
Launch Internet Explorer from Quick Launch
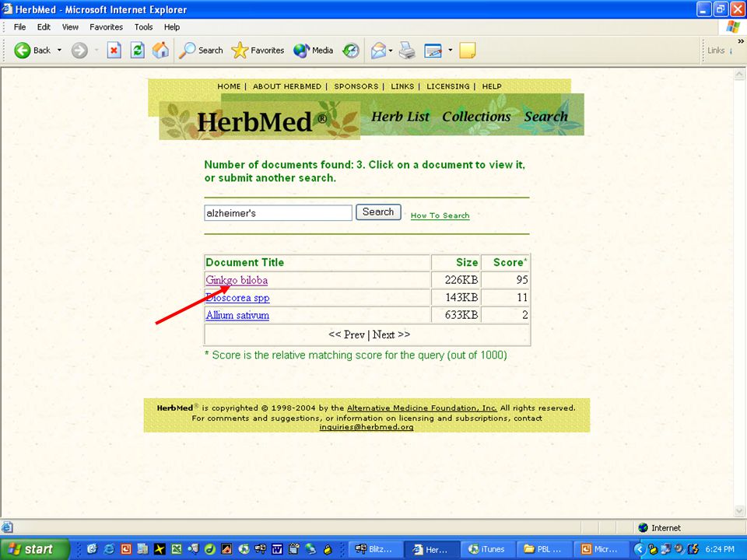pyautogui.click(x=109, y=549)
